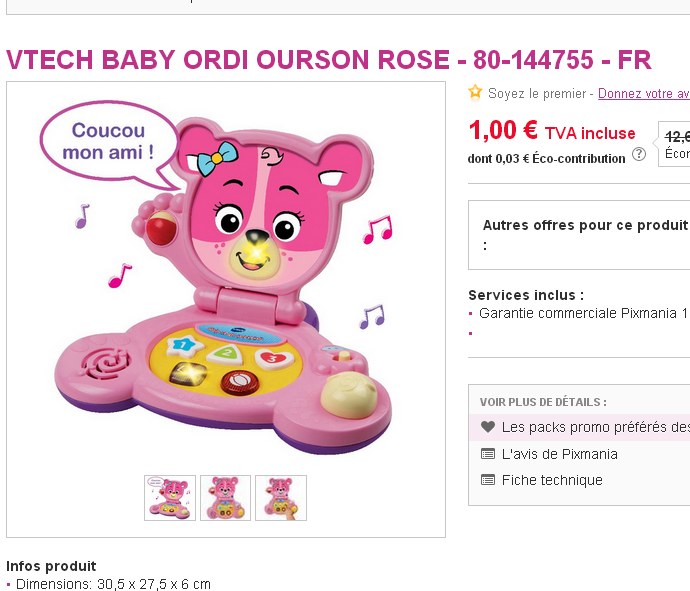Open the Éco-contribution help question mark
The height and width of the screenshot is (591, 690).
pos(639,154)
